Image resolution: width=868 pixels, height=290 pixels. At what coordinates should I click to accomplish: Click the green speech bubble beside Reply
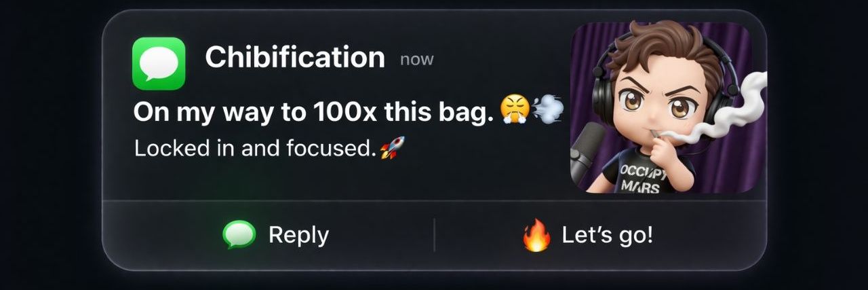point(239,235)
